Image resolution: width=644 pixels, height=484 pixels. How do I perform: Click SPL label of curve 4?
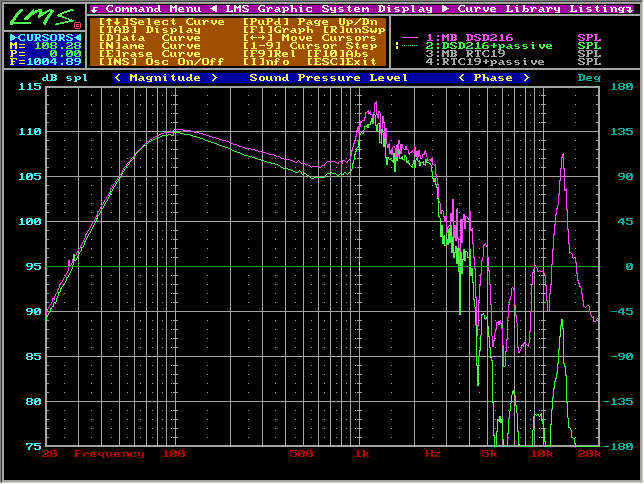coord(589,62)
